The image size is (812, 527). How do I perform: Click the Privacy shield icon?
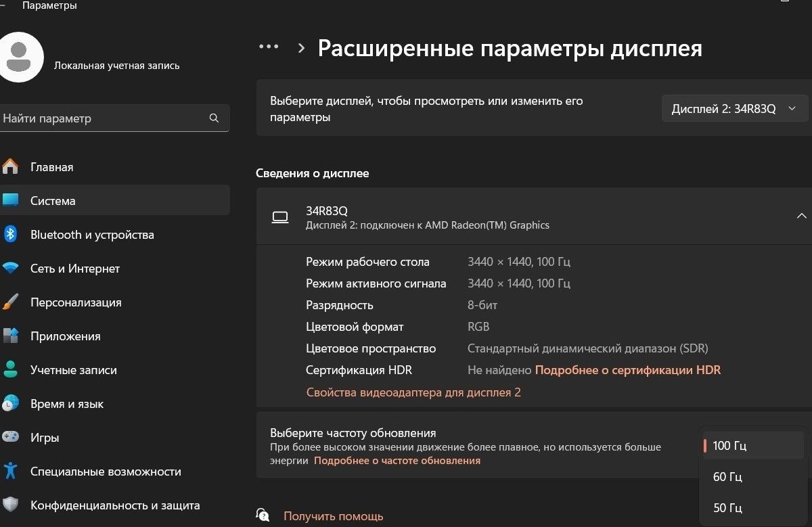(x=10, y=505)
